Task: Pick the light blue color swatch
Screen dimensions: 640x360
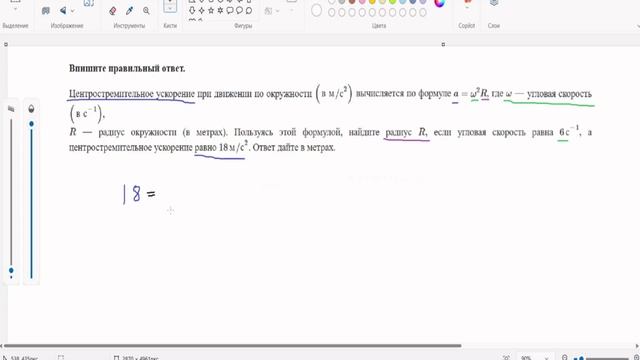Action: tap(402, 2)
